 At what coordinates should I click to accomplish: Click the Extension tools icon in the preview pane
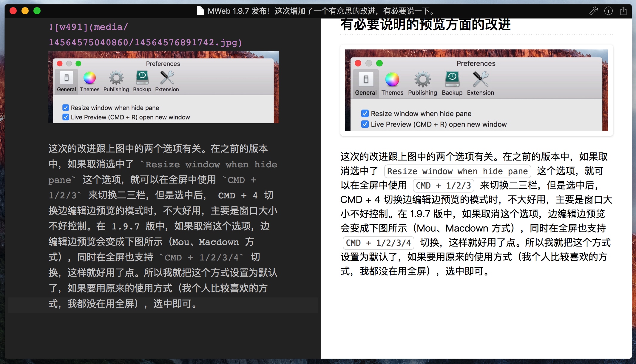(x=480, y=79)
